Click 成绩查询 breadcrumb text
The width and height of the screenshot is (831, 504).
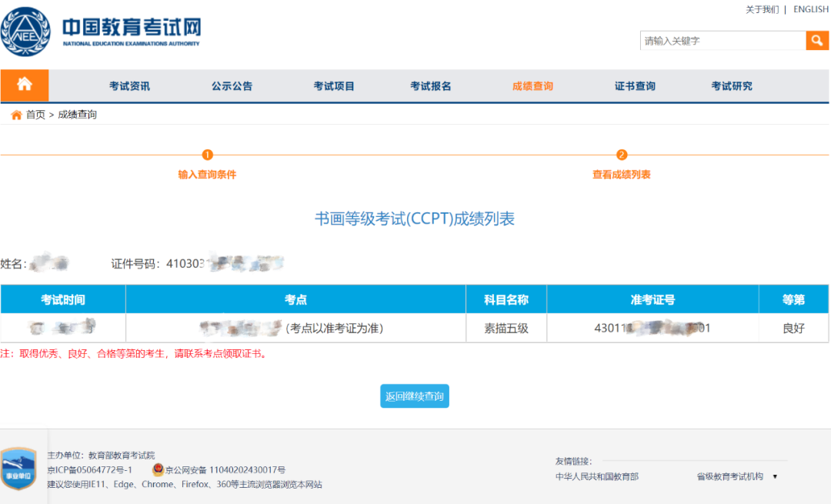coord(77,115)
